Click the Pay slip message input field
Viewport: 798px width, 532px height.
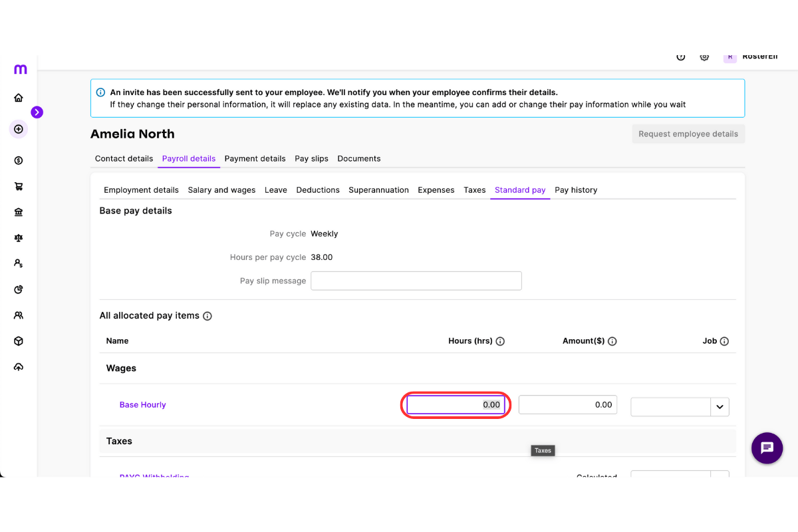416,280
